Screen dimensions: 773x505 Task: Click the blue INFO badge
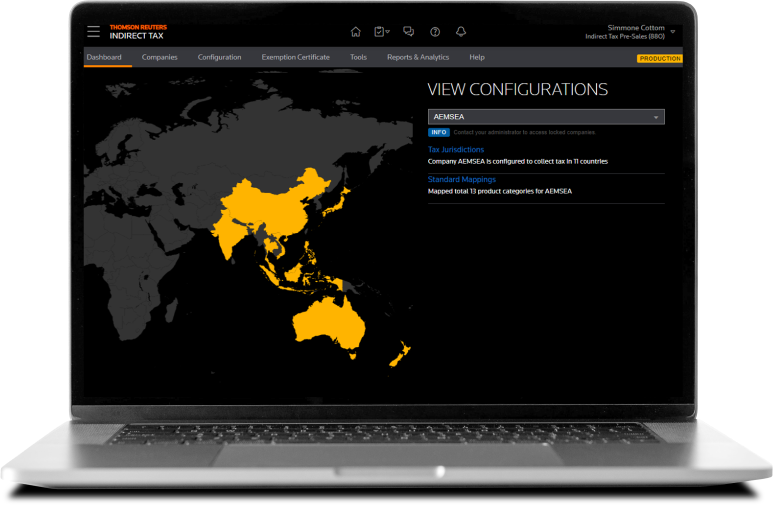(438, 132)
